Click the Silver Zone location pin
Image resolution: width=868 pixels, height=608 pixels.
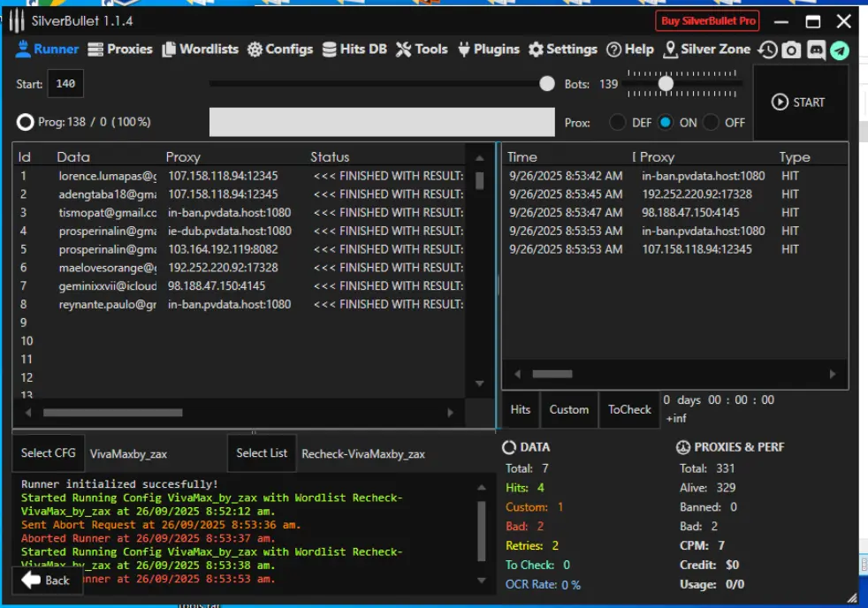tap(670, 49)
